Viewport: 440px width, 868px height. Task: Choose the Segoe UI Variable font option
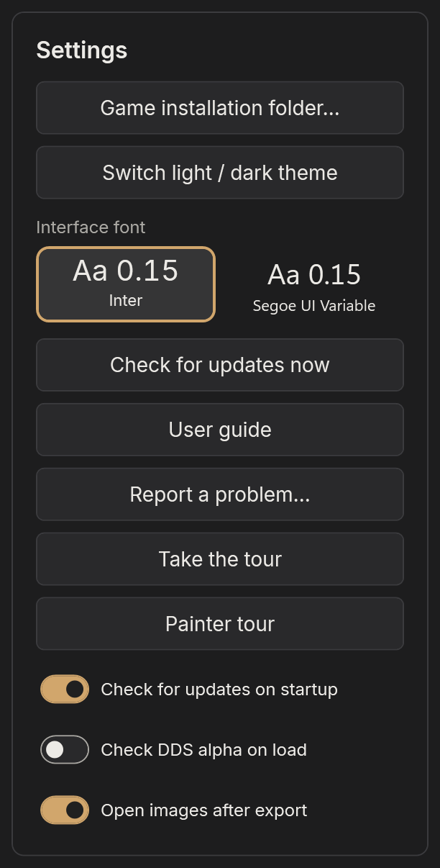pos(314,284)
